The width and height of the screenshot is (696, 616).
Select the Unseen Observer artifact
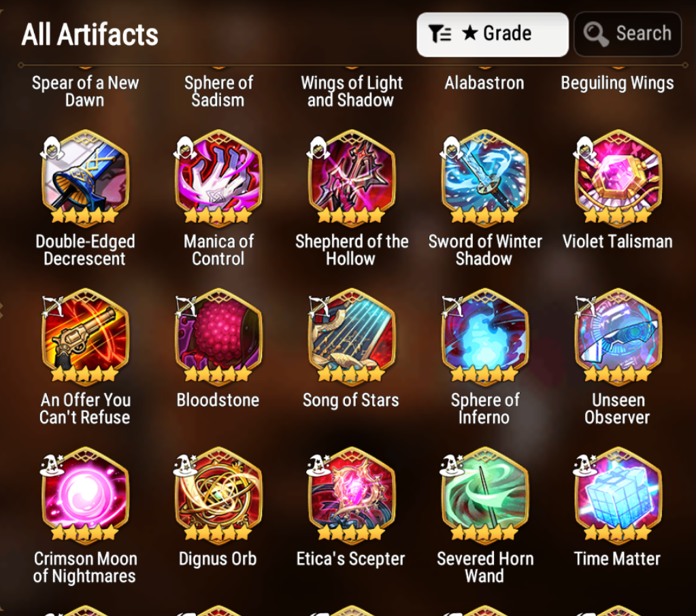618,335
